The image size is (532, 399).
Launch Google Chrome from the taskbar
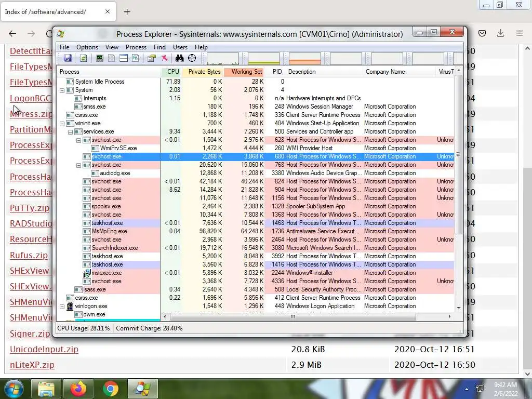tap(111, 389)
